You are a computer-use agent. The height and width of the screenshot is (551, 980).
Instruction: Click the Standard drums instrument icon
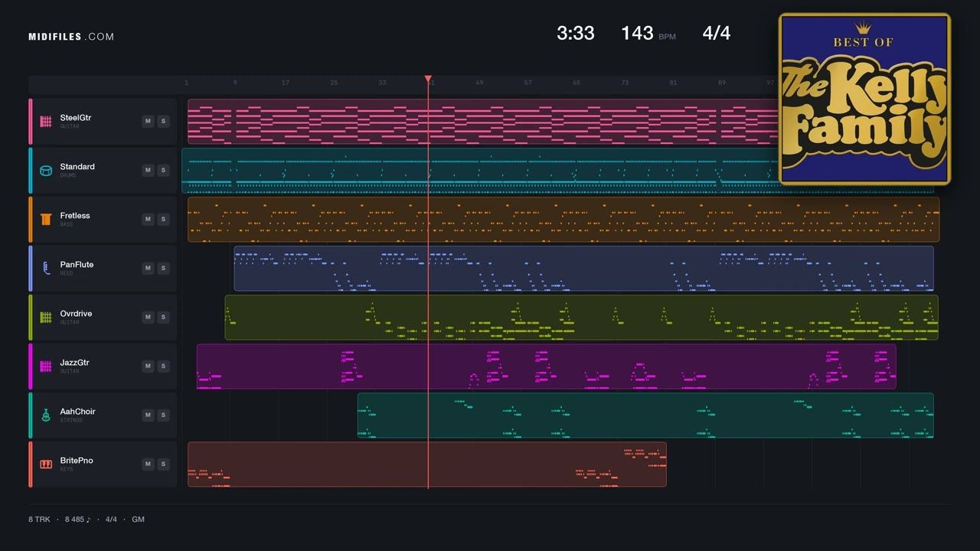[x=46, y=170]
